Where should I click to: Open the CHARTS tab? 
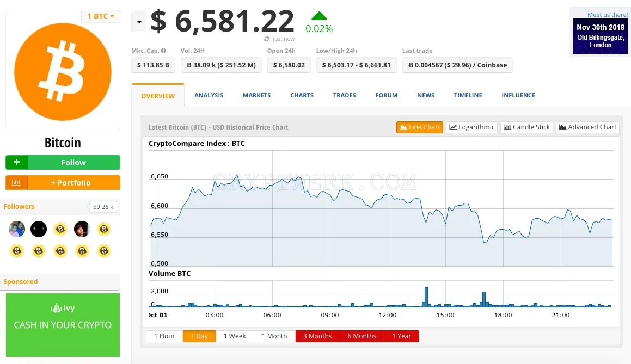[302, 95]
